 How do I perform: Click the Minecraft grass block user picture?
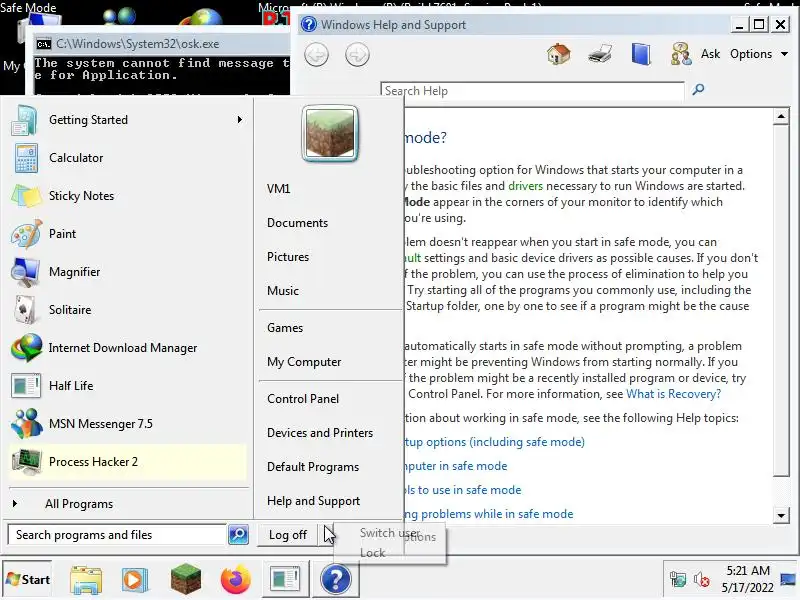pos(330,133)
